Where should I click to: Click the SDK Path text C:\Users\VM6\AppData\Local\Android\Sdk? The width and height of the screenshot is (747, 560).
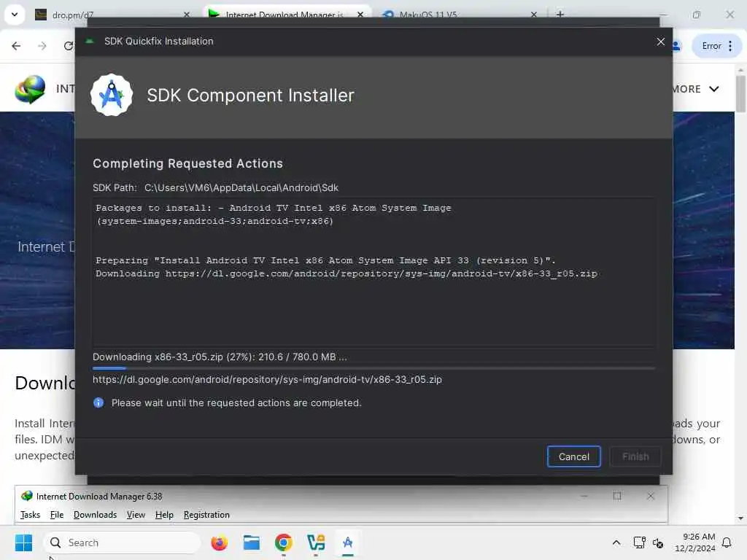pos(241,187)
